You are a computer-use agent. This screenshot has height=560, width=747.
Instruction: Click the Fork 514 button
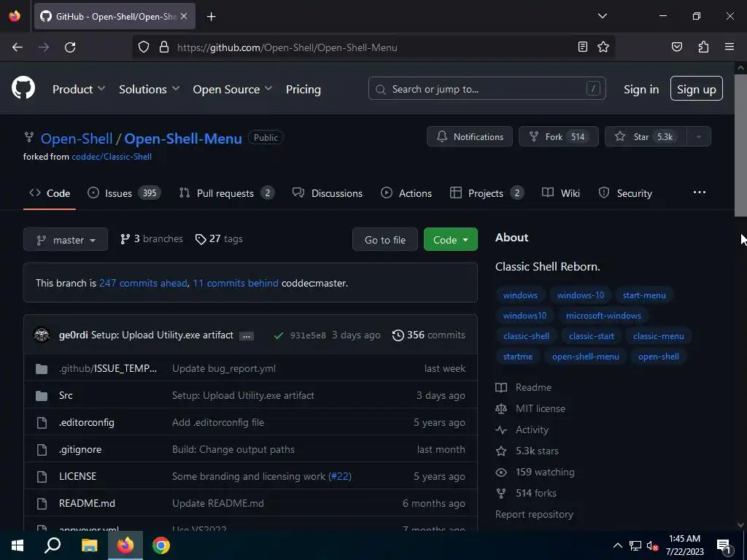pos(558,136)
